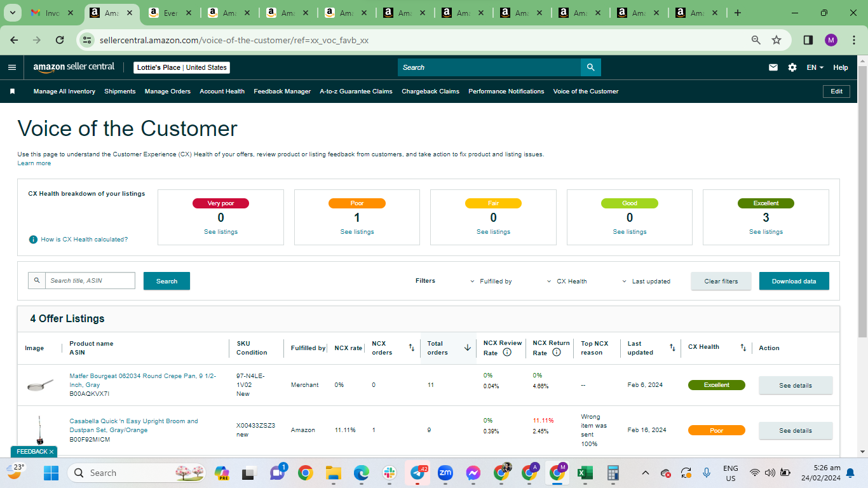Click Edit on the favorites bar
The height and width of the screenshot is (488, 868).
tap(837, 91)
